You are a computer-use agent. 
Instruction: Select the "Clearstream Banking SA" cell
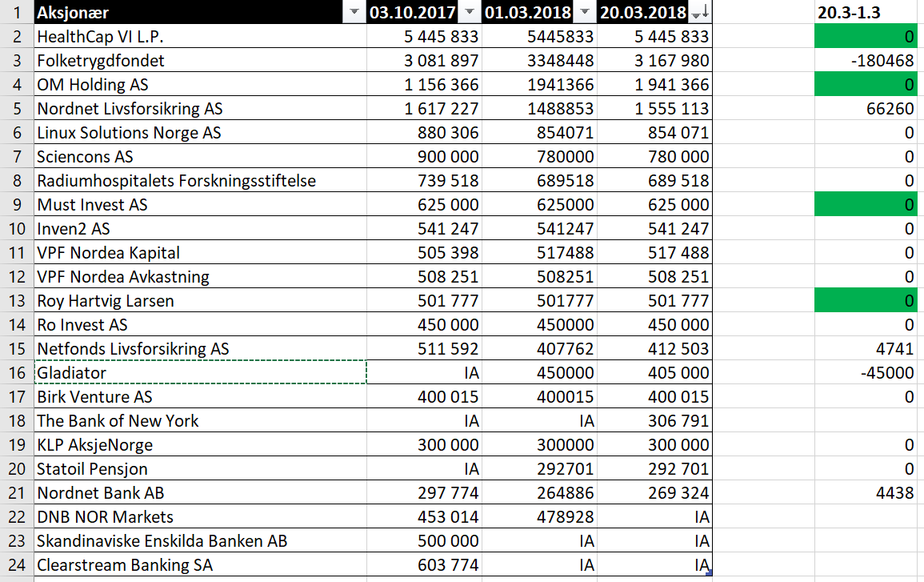[x=200, y=565]
